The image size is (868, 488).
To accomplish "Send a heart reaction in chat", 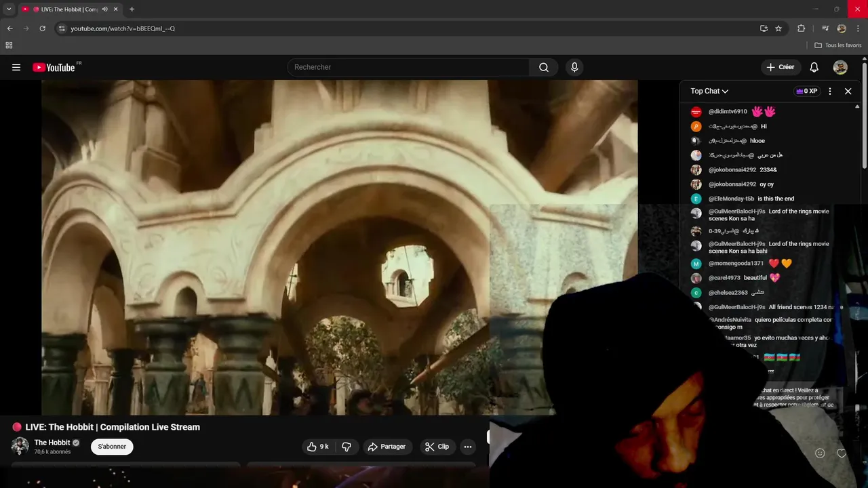I will tap(842, 453).
